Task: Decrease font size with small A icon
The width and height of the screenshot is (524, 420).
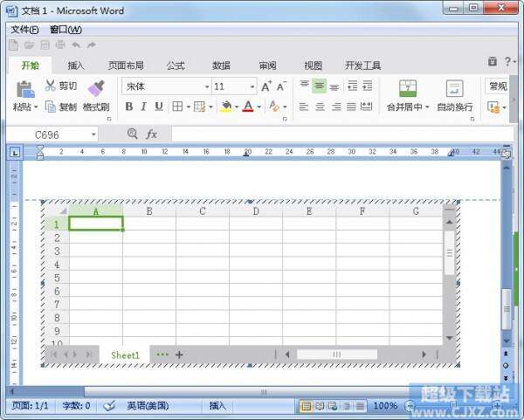Action: [282, 86]
